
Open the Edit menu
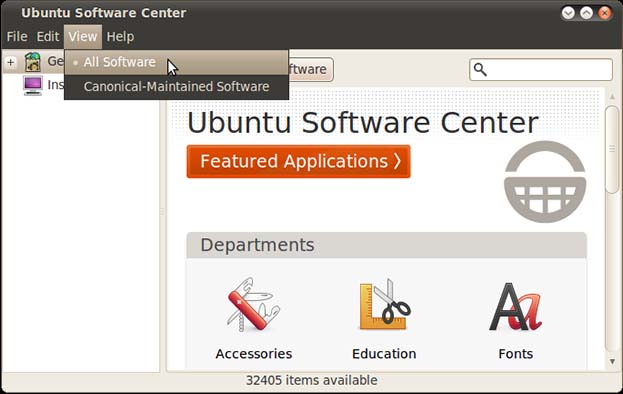48,37
